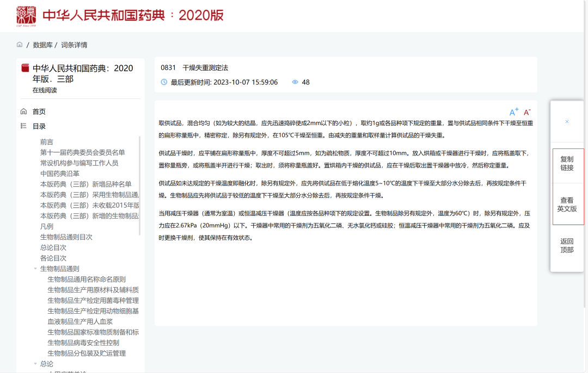Open 生物制品分包装及贮运管理 entry
The width and height of the screenshot is (588, 373).
[x=87, y=353]
